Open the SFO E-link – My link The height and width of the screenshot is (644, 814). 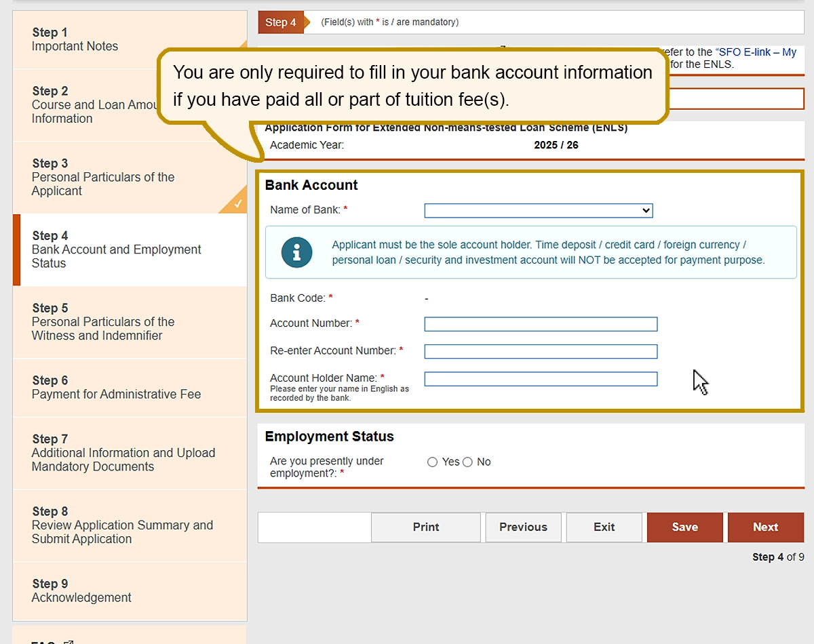tap(756, 52)
